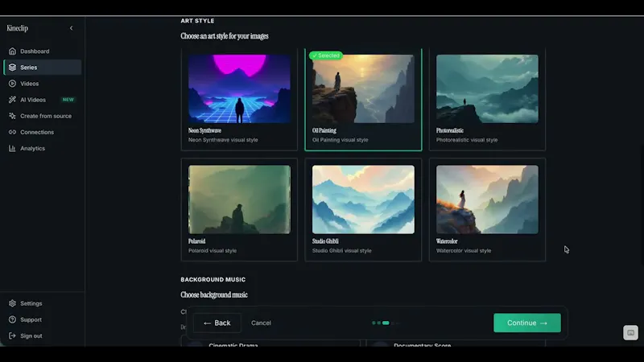Click the Settings gear icon
Screen dimensions: 644x362
[x=12, y=303]
